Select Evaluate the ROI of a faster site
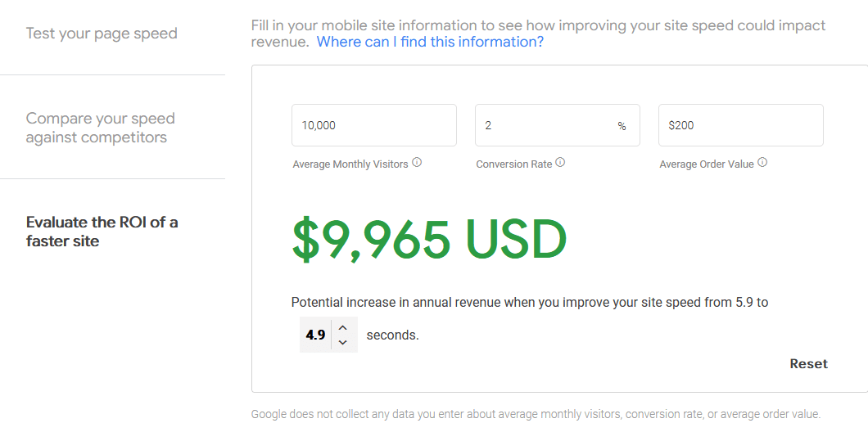 point(102,232)
